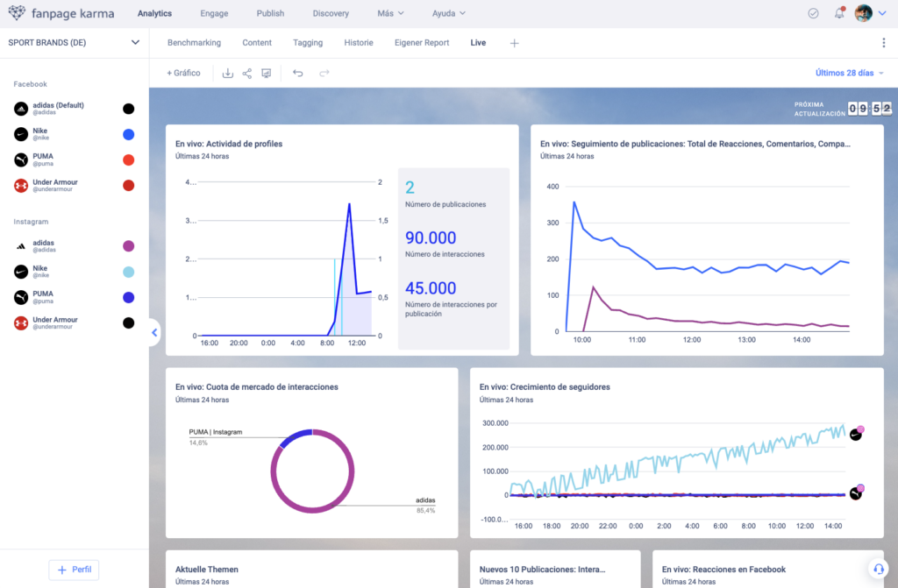Click the orange-red color dot for PUMA Facebook
The width and height of the screenshot is (898, 588).
[128, 159]
